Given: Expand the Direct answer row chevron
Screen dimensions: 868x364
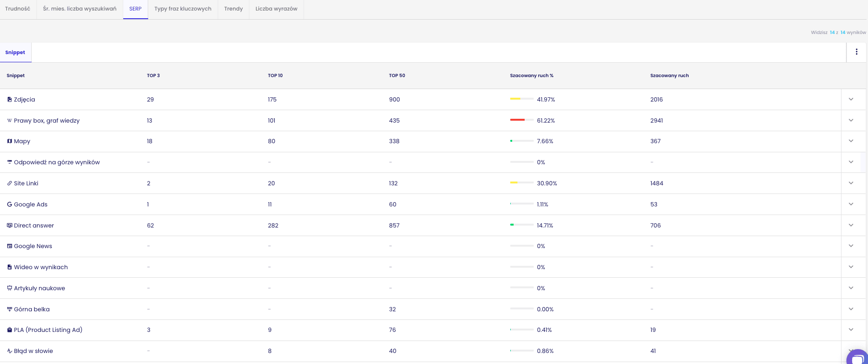Looking at the screenshot, I should [851, 225].
